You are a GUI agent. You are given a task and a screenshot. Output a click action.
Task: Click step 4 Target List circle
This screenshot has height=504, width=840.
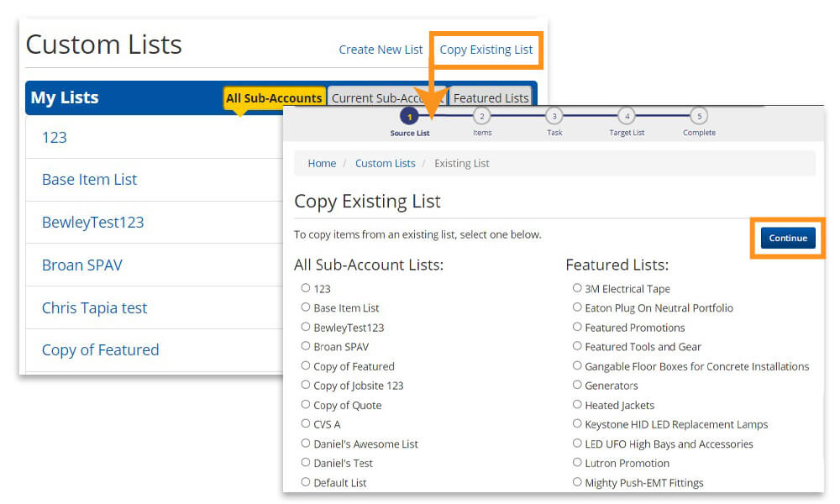click(627, 116)
